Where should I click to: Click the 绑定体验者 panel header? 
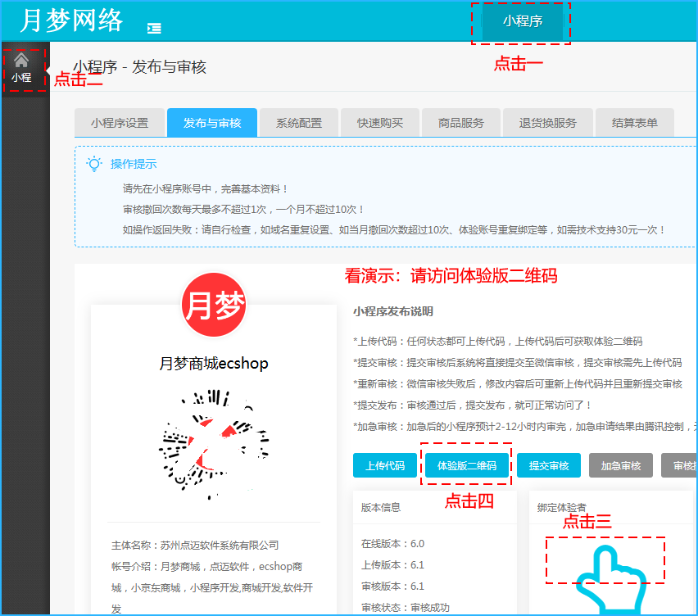pos(562,507)
